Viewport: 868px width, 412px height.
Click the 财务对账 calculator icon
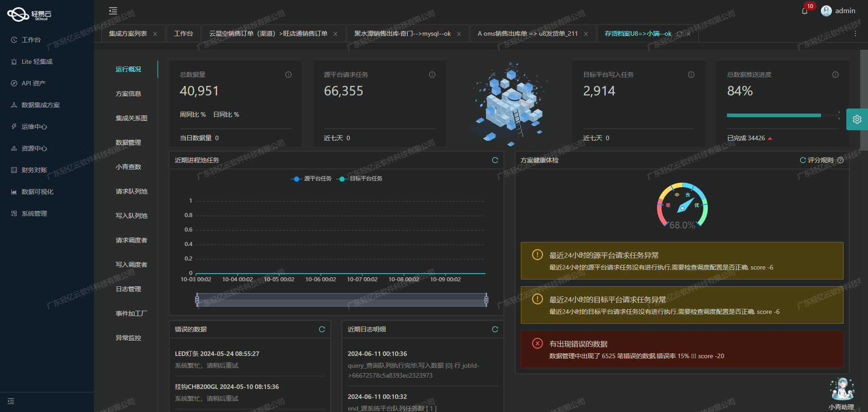pyautogui.click(x=14, y=170)
